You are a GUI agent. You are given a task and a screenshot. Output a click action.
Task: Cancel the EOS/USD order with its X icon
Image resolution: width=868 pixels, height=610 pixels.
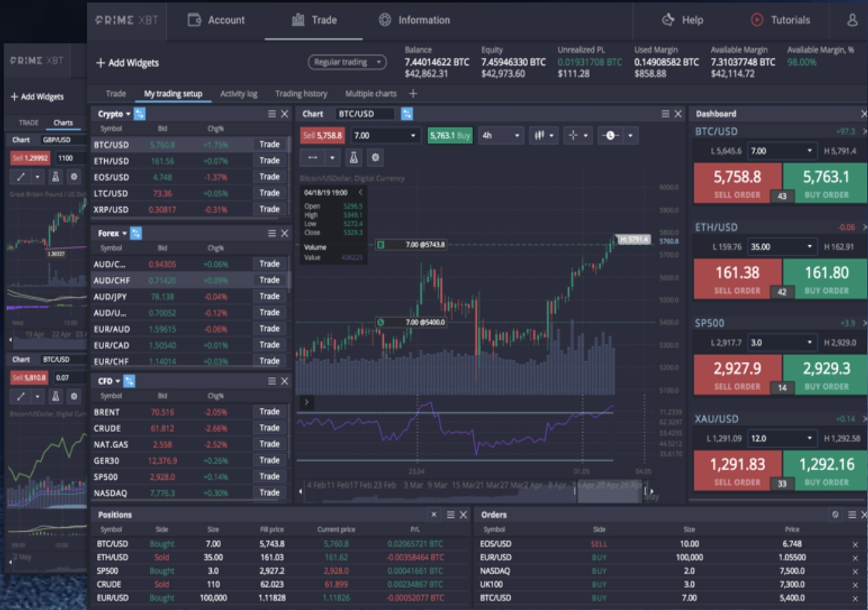tap(855, 544)
